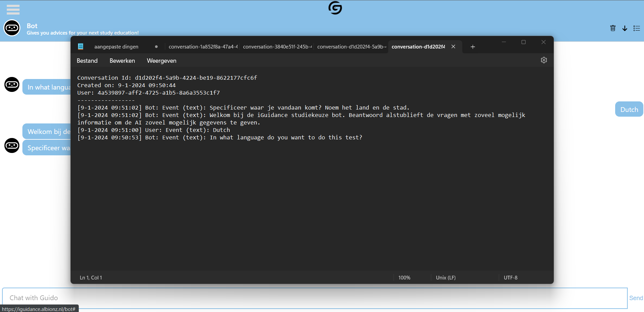This screenshot has width=644, height=312.
Task: Select the conversation-3840e51f tab
Action: (x=277, y=47)
